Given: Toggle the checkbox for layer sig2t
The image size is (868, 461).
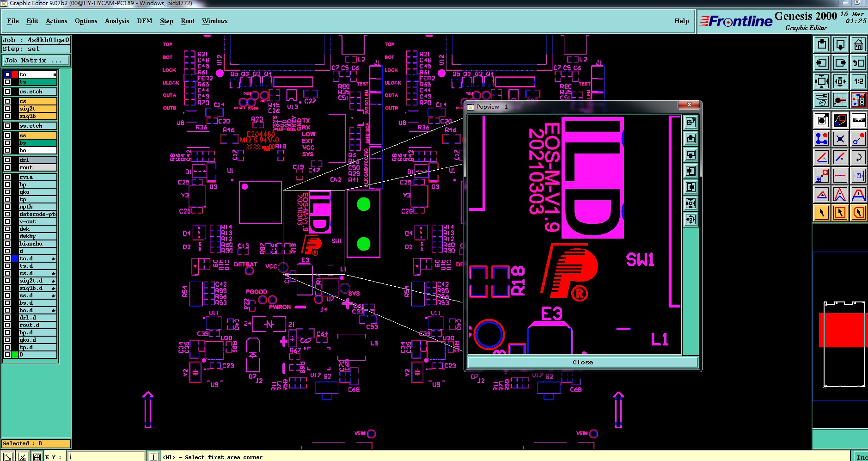Looking at the screenshot, I should (7, 109).
